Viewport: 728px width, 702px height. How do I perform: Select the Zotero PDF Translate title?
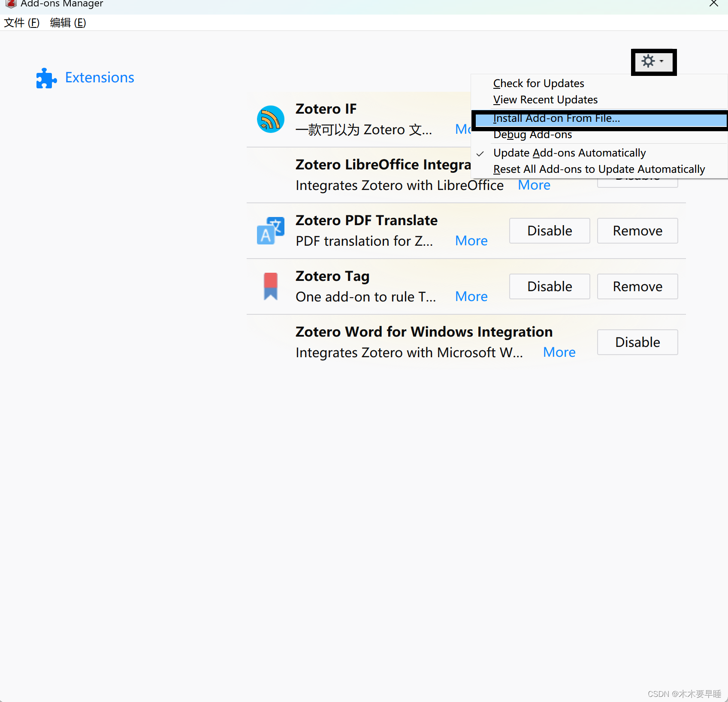pos(367,220)
